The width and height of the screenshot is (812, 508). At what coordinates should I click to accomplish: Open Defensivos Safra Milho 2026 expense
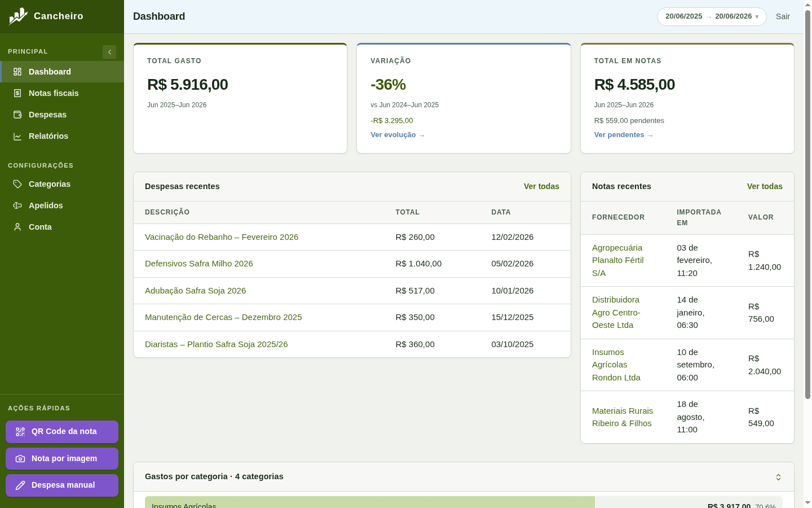click(x=199, y=264)
